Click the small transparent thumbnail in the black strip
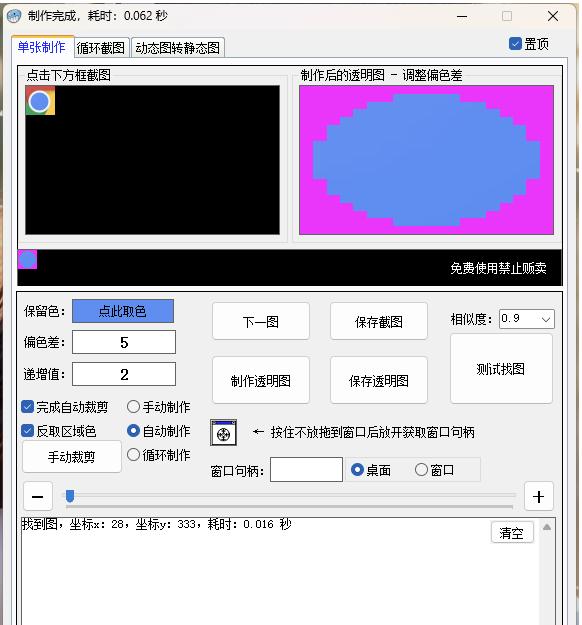This screenshot has height=625, width=582. coord(28,259)
